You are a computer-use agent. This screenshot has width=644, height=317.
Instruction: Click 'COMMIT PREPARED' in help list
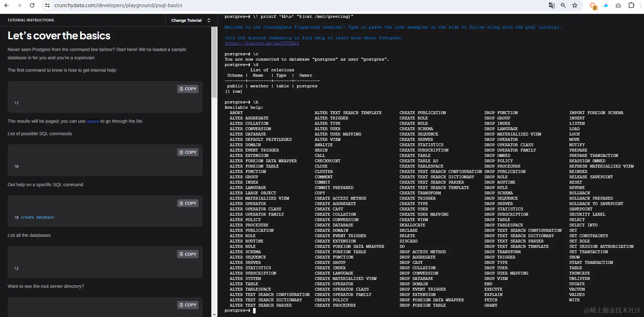click(334, 188)
